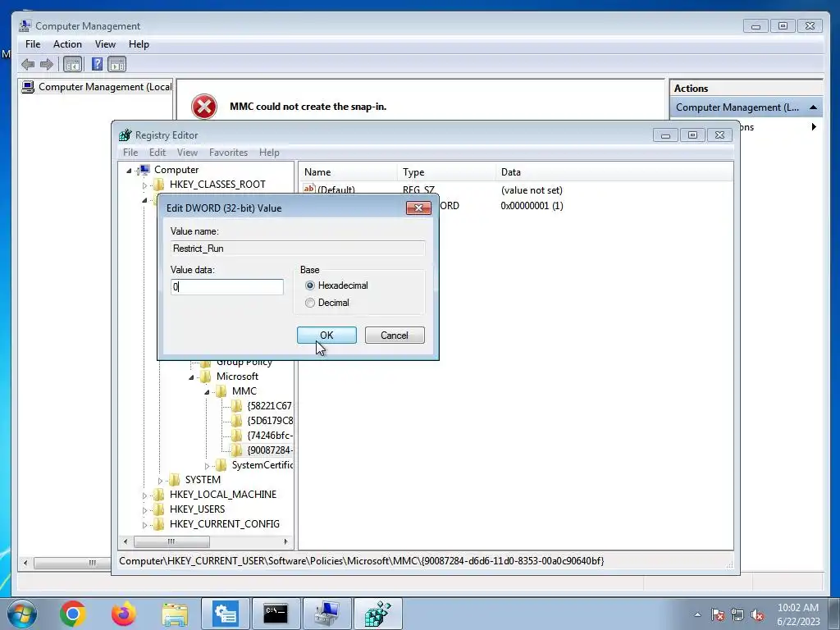The height and width of the screenshot is (630, 840).
Task: Open the Windows Start button
Action: pyautogui.click(x=21, y=614)
